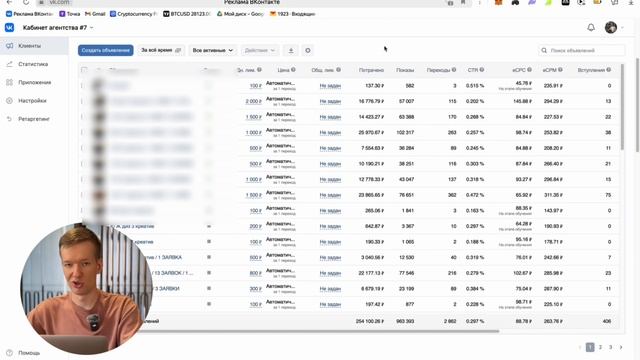Open the Cryptocurrency bookmark
640x360 pixels.
(x=133, y=14)
